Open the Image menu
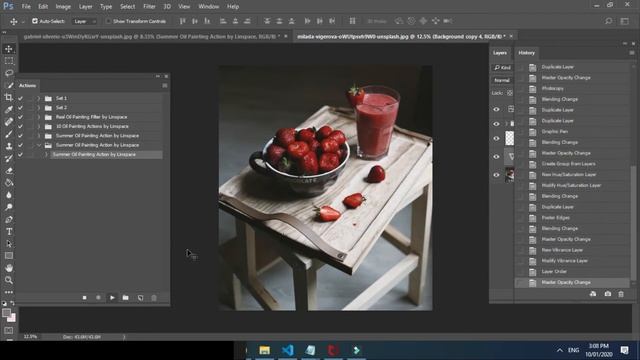Image resolution: width=640 pixels, height=360 pixels. (63, 7)
